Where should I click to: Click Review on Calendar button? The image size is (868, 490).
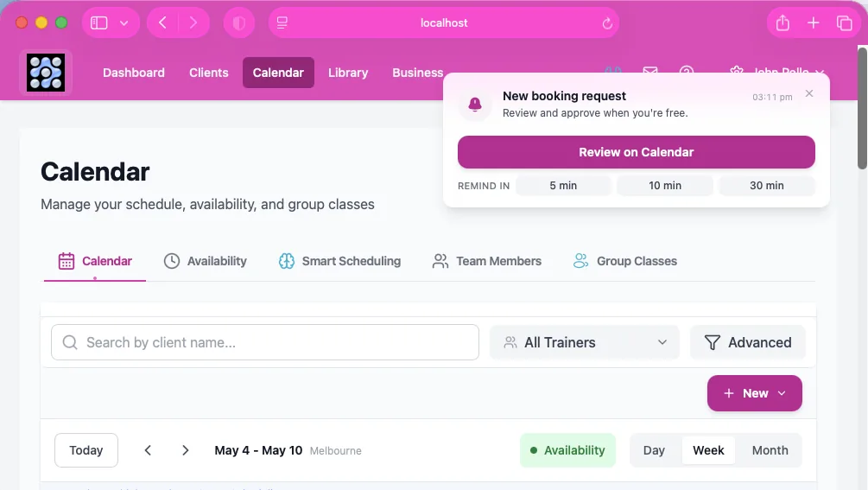click(636, 152)
